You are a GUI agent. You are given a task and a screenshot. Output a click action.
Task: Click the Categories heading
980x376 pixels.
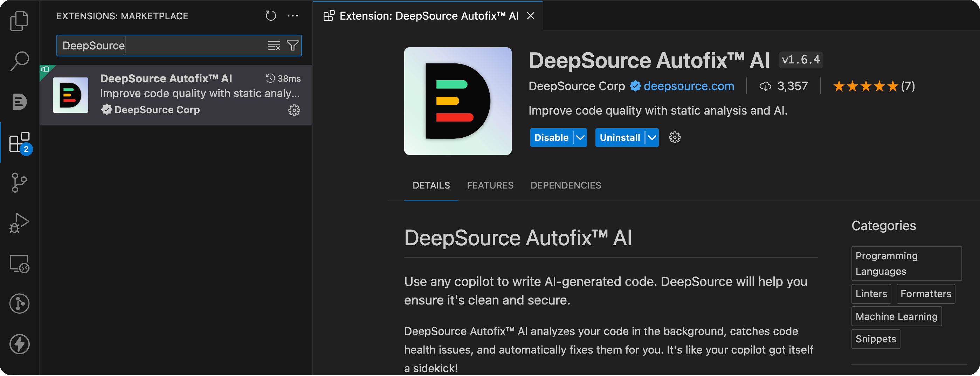883,226
